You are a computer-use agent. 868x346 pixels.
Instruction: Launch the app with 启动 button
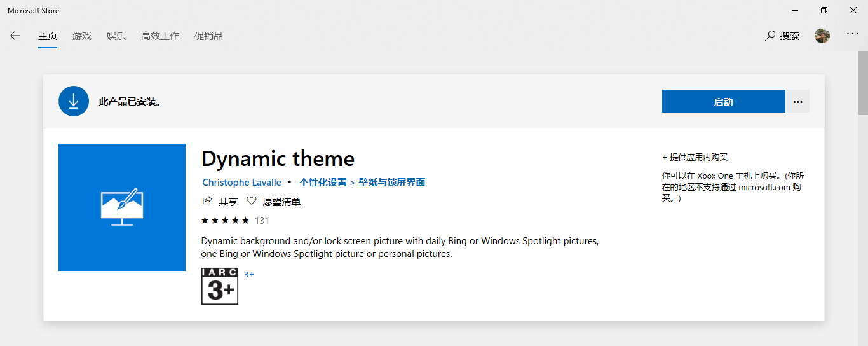tap(723, 101)
